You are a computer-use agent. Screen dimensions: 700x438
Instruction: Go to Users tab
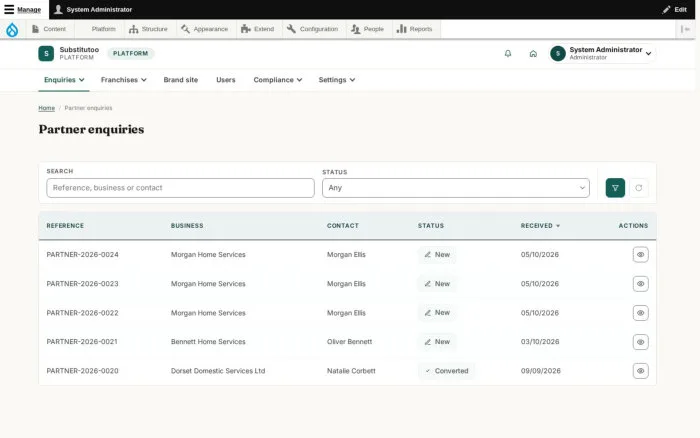point(225,80)
